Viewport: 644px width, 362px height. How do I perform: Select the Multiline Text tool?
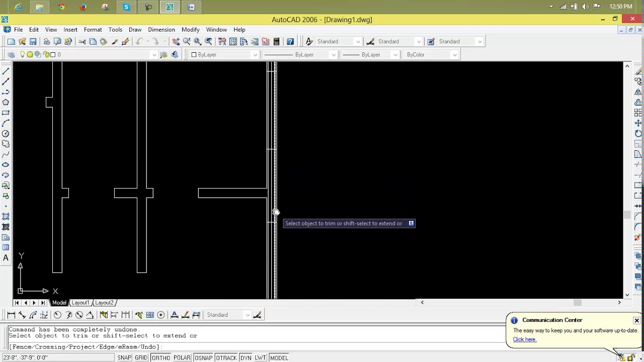point(6,258)
